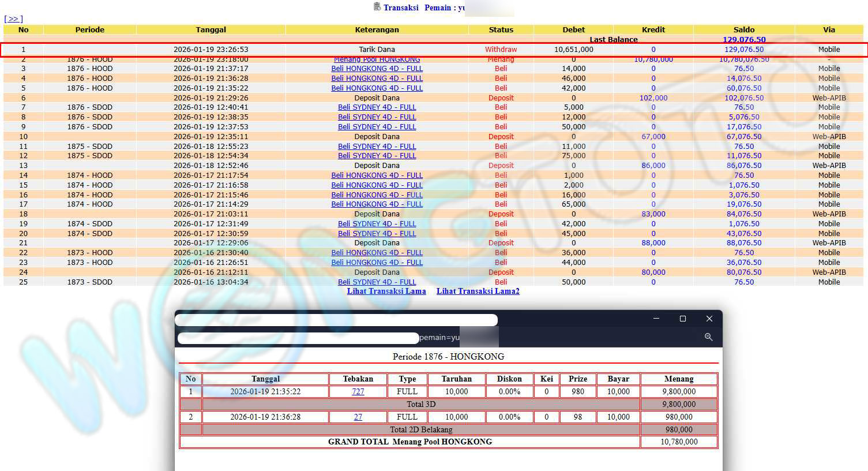Click the 727 tebakan link
868x471 pixels.
pos(358,392)
